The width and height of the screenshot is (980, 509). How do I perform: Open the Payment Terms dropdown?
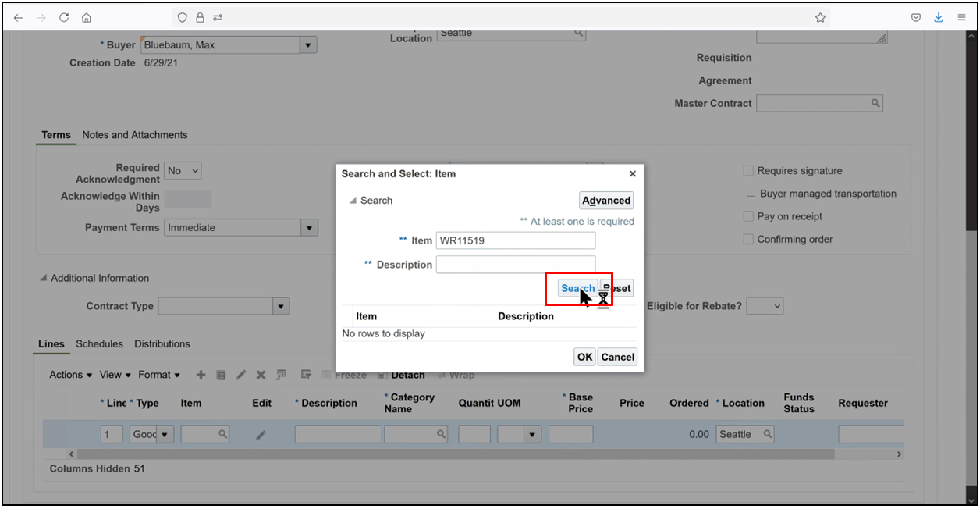coord(309,227)
